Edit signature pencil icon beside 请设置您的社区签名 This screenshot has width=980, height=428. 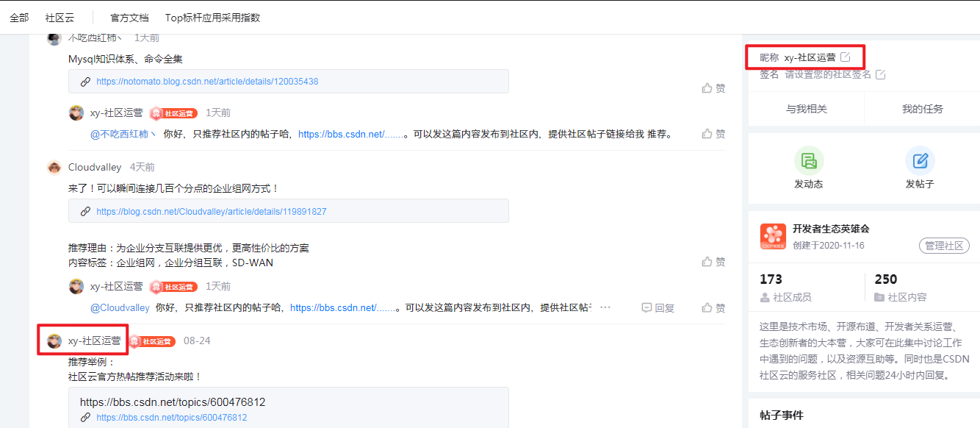pyautogui.click(x=881, y=74)
